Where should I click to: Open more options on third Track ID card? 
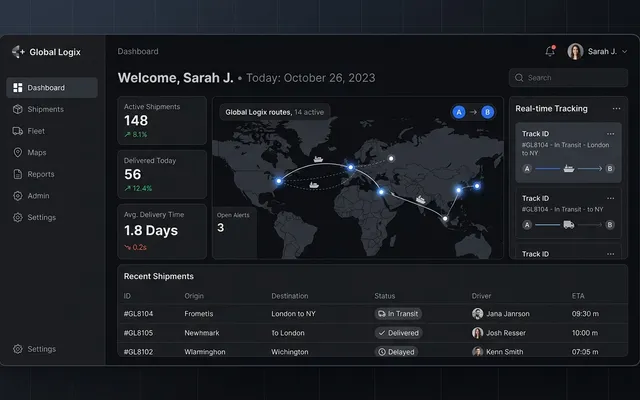tap(611, 254)
